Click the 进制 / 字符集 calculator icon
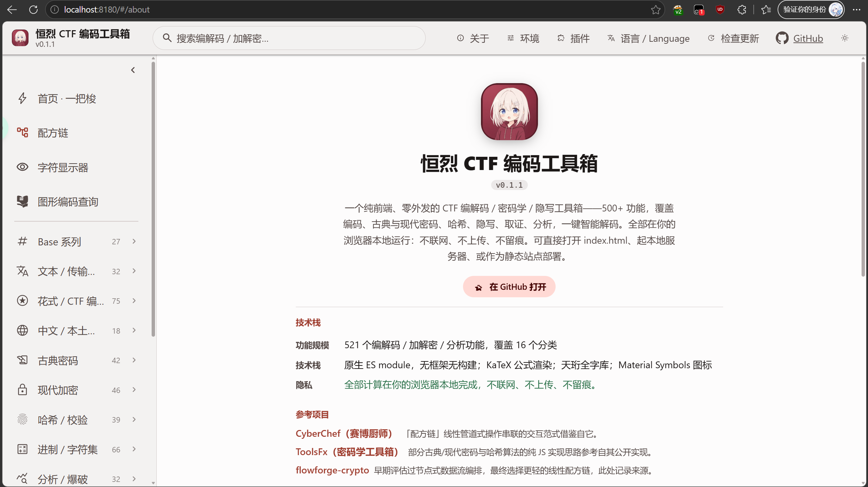 (x=22, y=449)
